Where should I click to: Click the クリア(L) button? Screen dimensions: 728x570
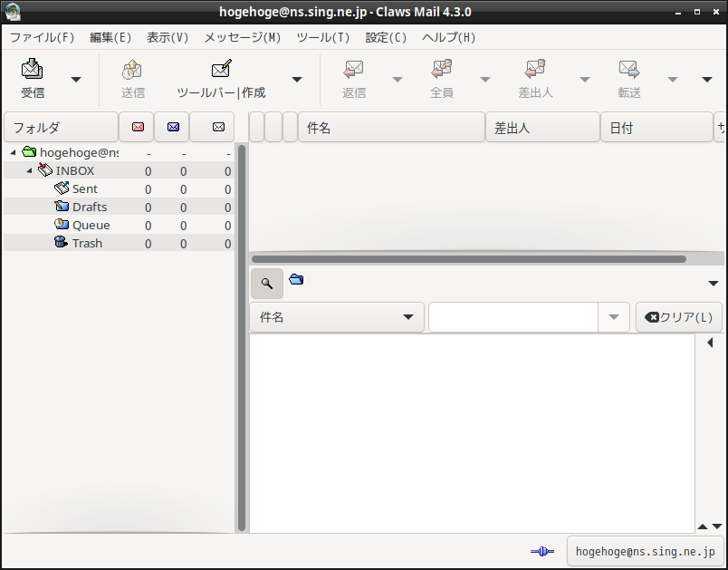pos(679,317)
